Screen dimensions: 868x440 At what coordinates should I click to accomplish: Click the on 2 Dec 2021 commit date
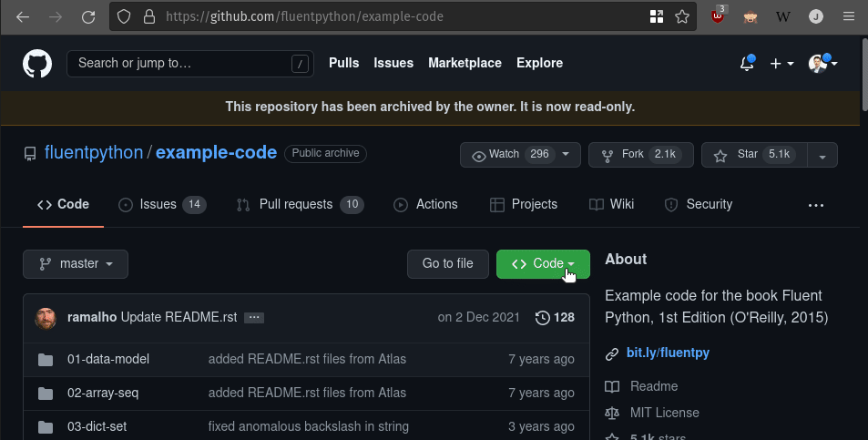tap(479, 317)
